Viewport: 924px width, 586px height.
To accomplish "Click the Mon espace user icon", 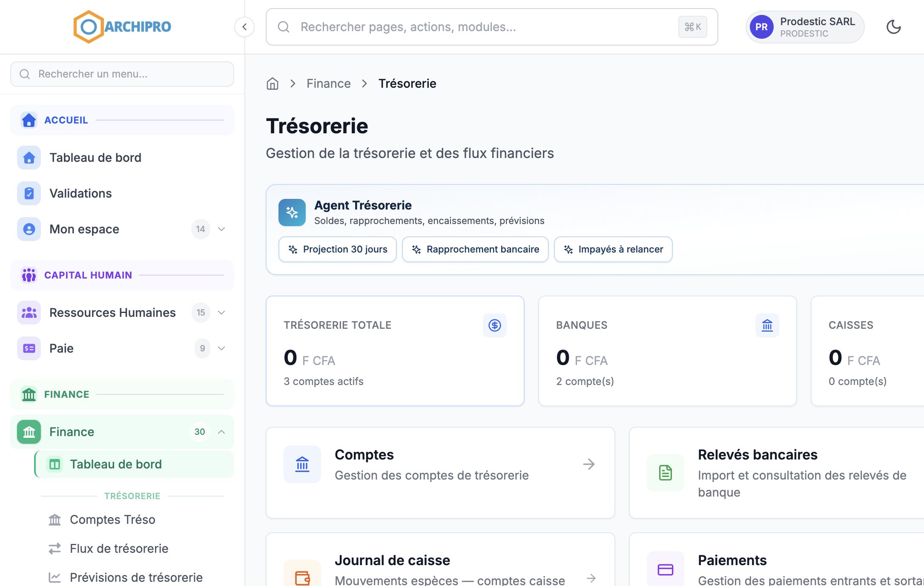I will [29, 229].
